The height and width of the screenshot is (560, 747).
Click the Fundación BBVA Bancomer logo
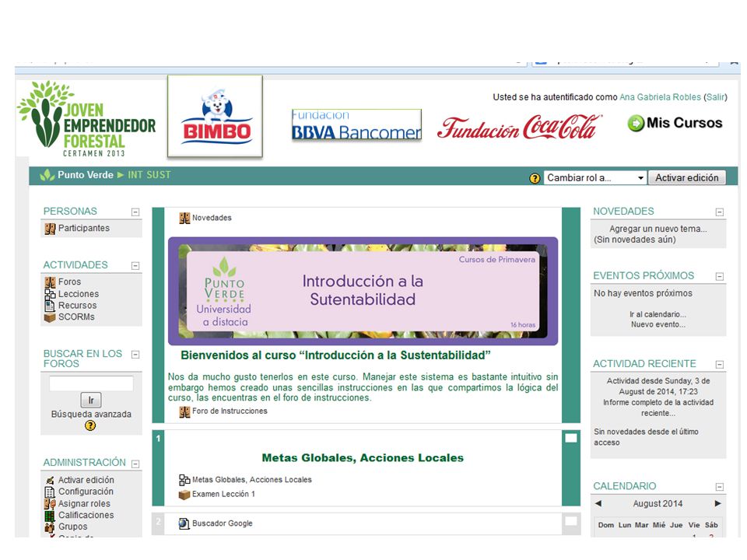click(357, 124)
